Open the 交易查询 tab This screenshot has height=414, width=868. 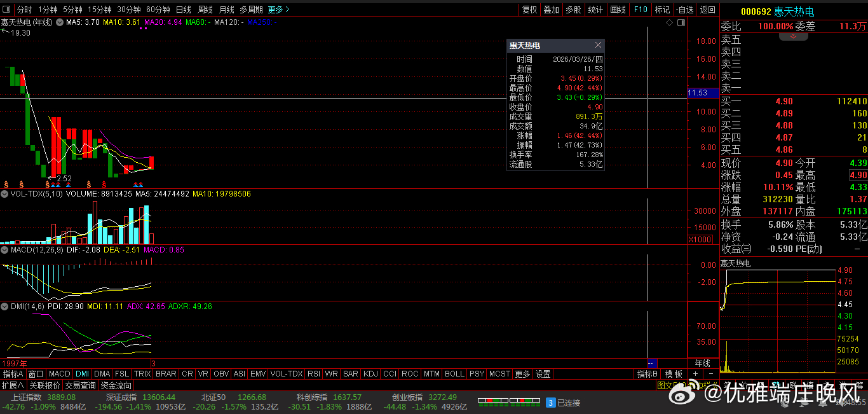coord(81,385)
